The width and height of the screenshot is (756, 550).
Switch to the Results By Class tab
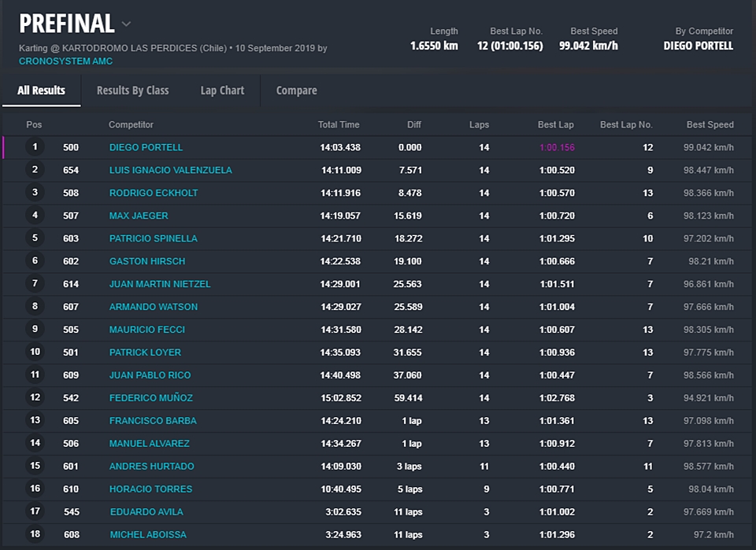pos(132,90)
